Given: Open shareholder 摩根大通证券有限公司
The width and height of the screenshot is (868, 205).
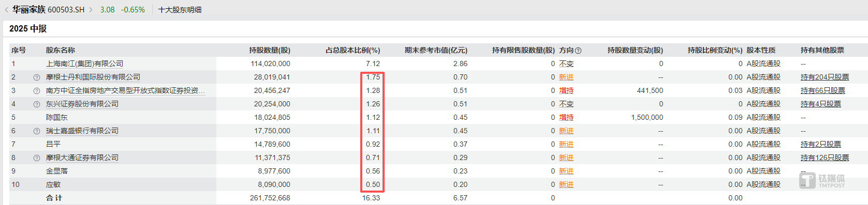Looking at the screenshot, I should pos(82,157).
